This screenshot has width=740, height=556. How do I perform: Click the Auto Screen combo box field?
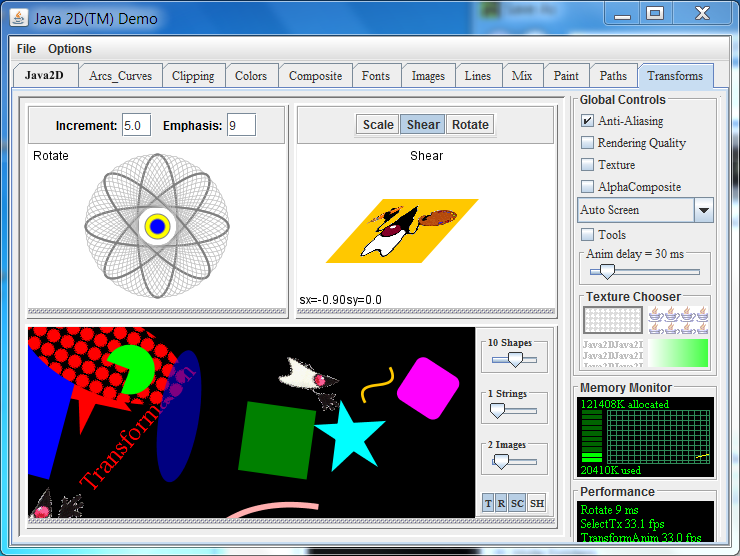(636, 210)
